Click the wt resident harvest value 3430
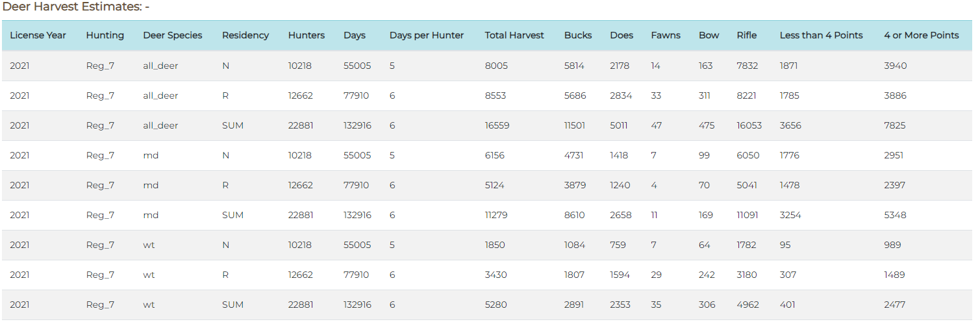The height and width of the screenshot is (324, 980). (496, 275)
